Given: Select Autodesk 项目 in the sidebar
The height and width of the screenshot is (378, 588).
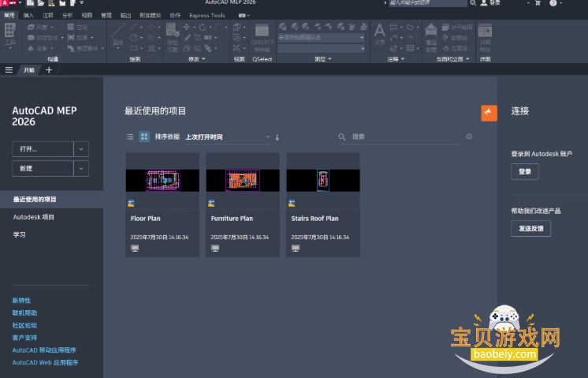Looking at the screenshot, I should pos(34,217).
